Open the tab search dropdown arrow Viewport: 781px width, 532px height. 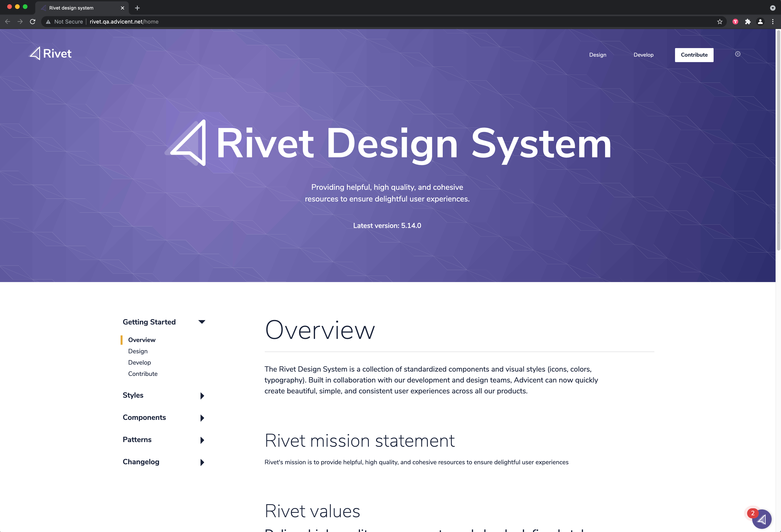tap(773, 8)
